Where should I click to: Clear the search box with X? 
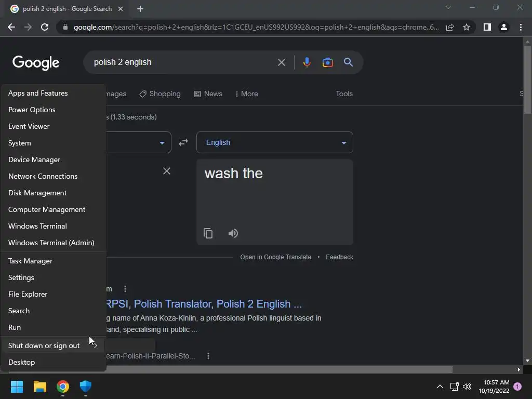[x=281, y=62]
